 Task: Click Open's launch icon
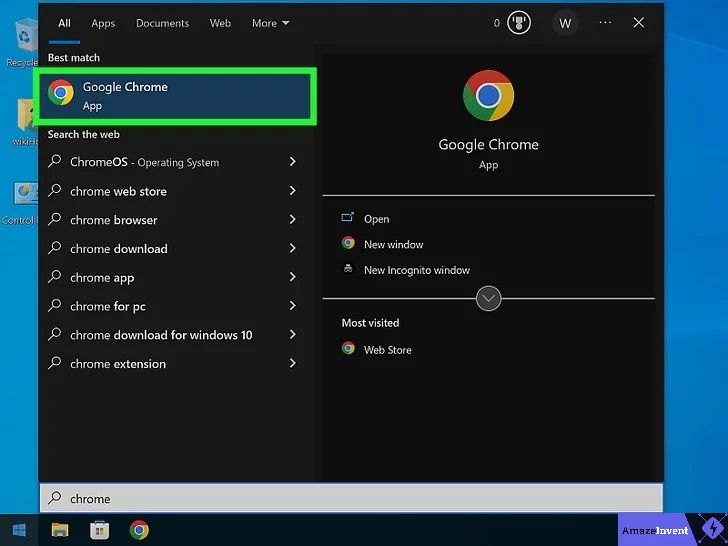pyautogui.click(x=348, y=217)
